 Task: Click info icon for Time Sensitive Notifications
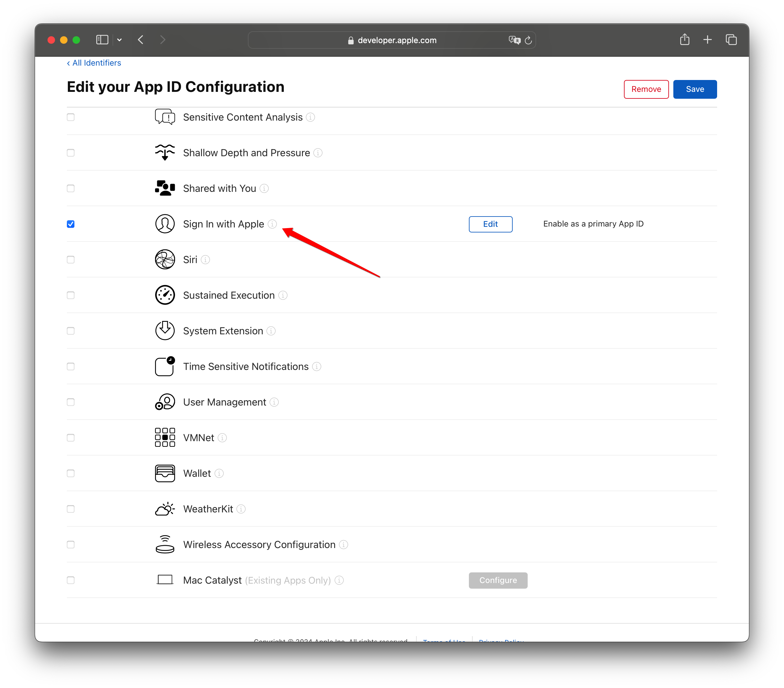coord(317,367)
